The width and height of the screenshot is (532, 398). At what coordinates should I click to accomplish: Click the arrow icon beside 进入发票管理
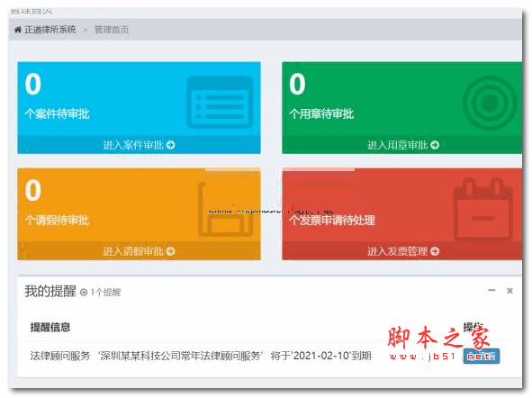(435, 251)
